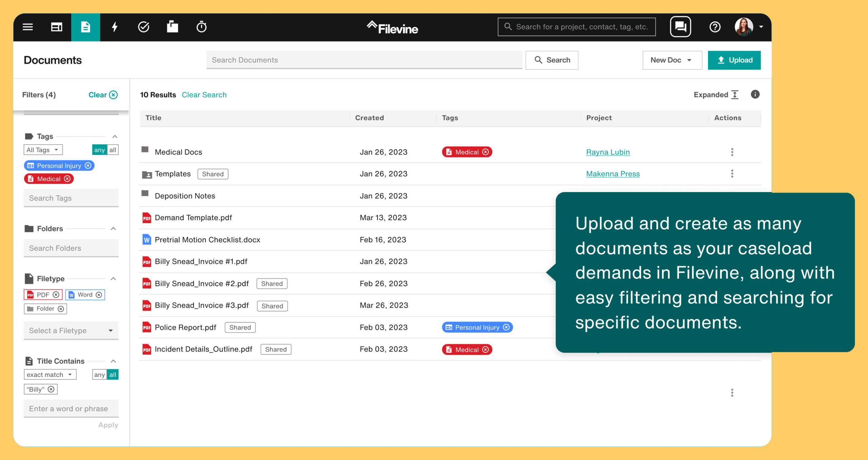Open the account dropdown arrow

click(761, 27)
